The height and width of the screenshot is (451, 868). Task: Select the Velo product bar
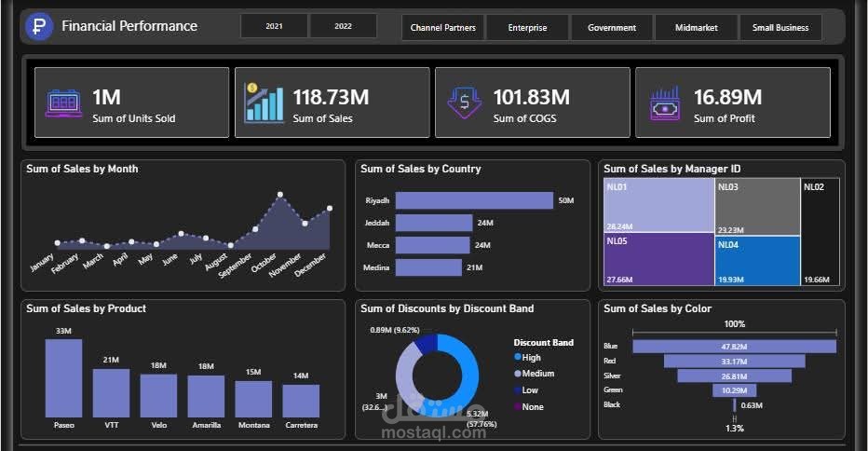point(158,396)
